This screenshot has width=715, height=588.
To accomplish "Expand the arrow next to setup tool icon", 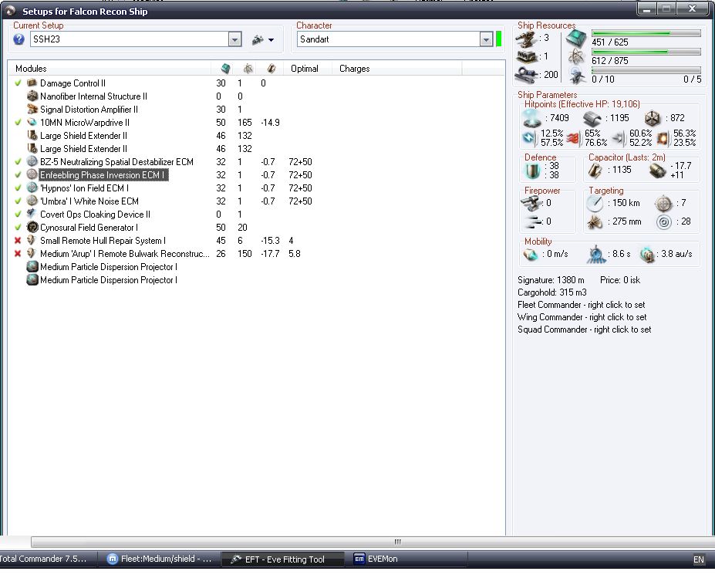I will click(x=271, y=40).
